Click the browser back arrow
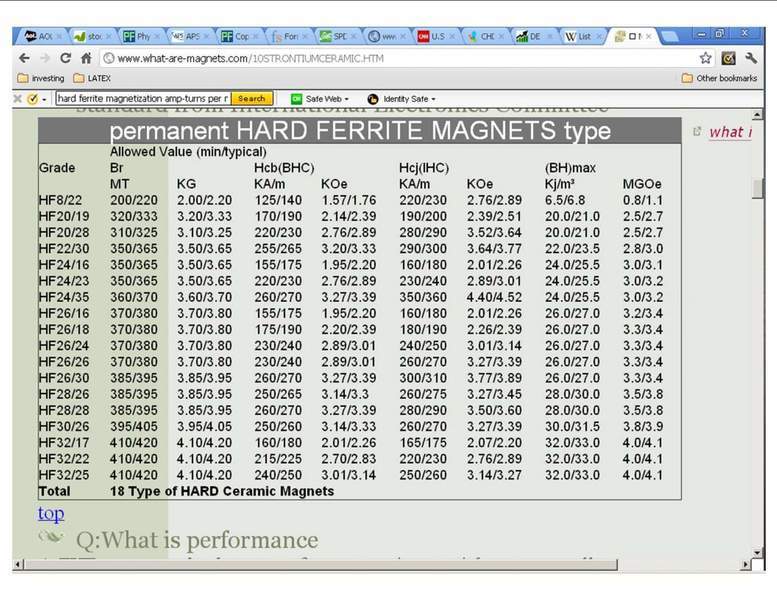The width and height of the screenshot is (777, 600). coord(24,58)
